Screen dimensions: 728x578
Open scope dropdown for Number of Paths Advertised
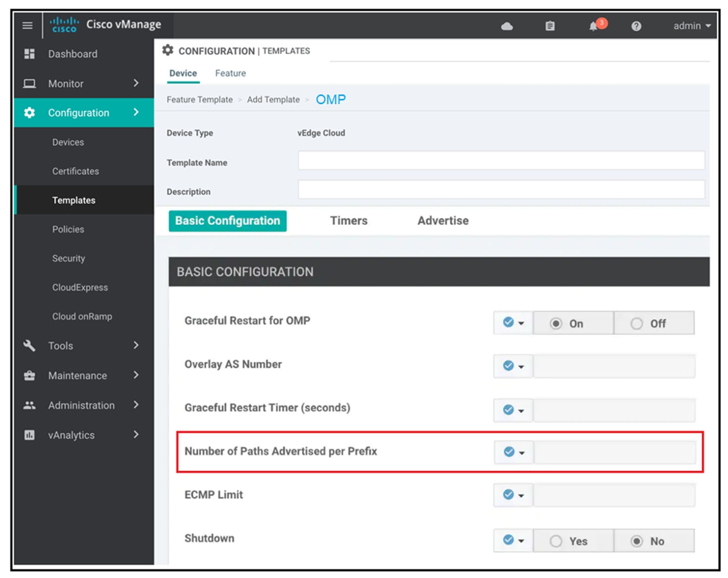513,452
